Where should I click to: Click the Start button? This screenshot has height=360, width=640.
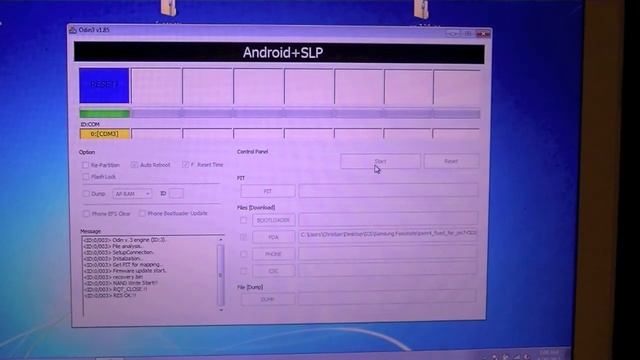click(x=380, y=161)
